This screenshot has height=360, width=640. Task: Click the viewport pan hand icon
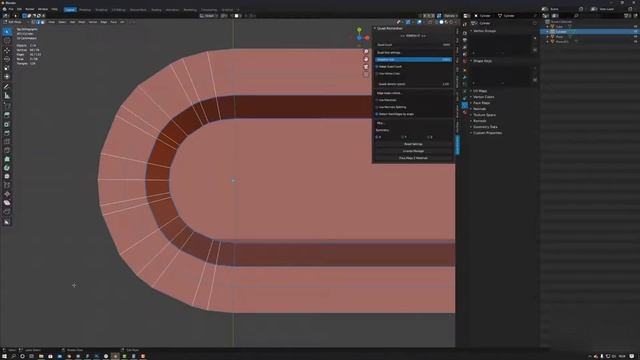(x=366, y=59)
